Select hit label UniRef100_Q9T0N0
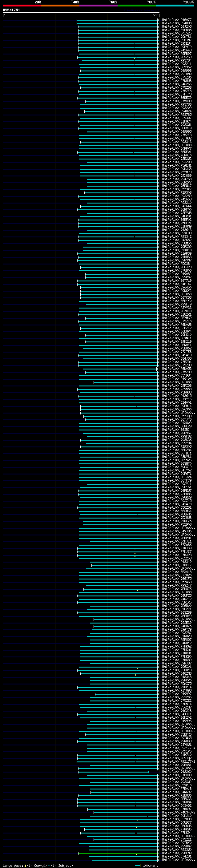Screen dimensions: 197x868 (177, 74)
